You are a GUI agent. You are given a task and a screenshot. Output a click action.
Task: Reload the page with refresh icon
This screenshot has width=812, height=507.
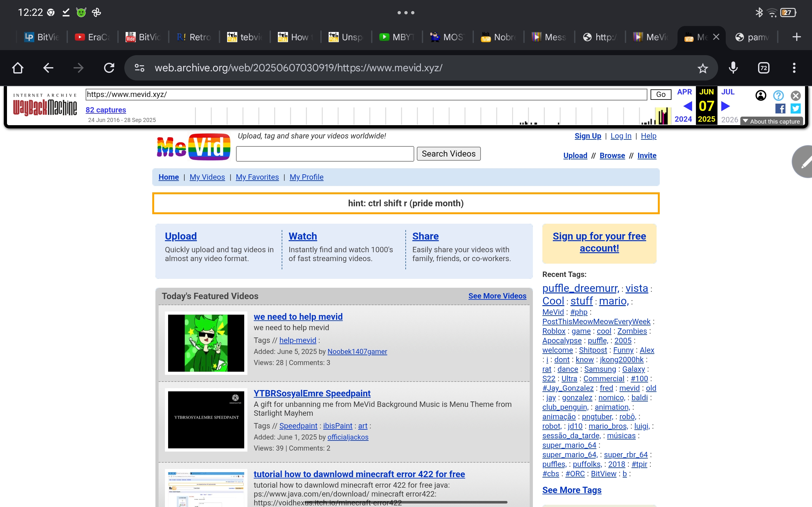[x=109, y=68]
